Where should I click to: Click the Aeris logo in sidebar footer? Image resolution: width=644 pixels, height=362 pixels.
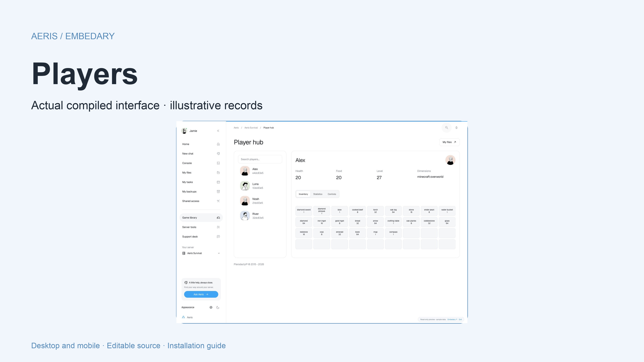coord(183,317)
